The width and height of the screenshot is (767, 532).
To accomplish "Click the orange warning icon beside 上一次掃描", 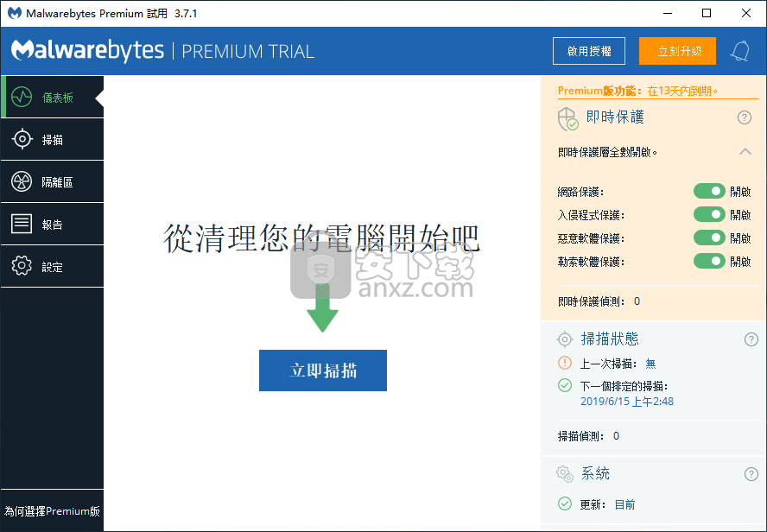I will point(565,363).
